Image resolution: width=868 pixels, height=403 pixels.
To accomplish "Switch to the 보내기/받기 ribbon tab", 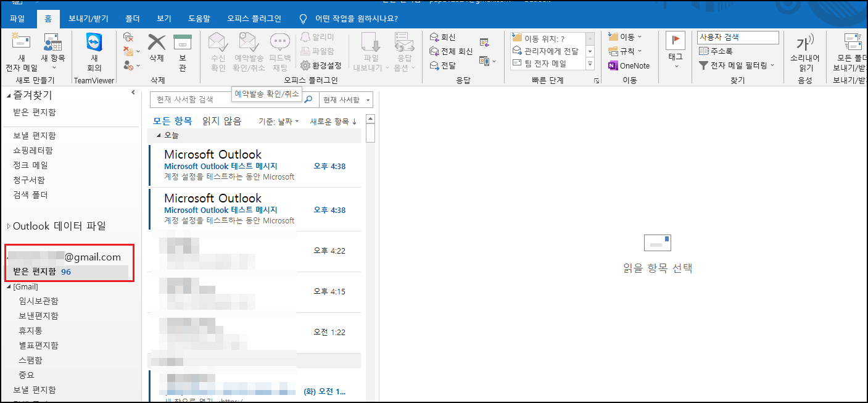I will pos(89,19).
